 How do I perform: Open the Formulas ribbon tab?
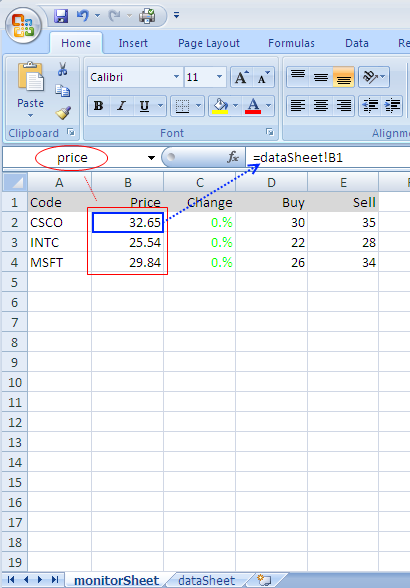[291, 43]
